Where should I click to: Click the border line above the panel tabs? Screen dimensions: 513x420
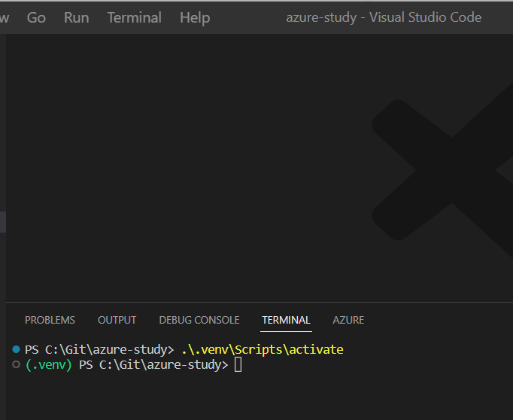tap(260, 302)
